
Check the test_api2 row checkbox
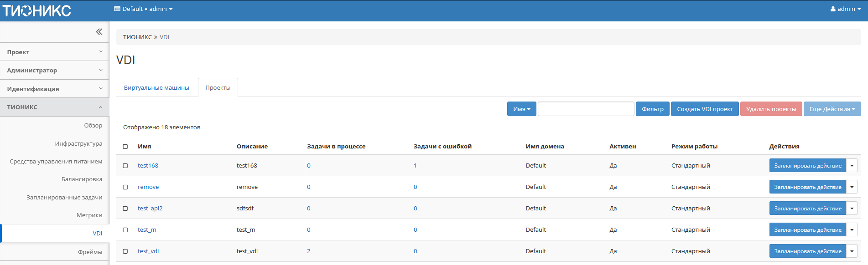[125, 209]
